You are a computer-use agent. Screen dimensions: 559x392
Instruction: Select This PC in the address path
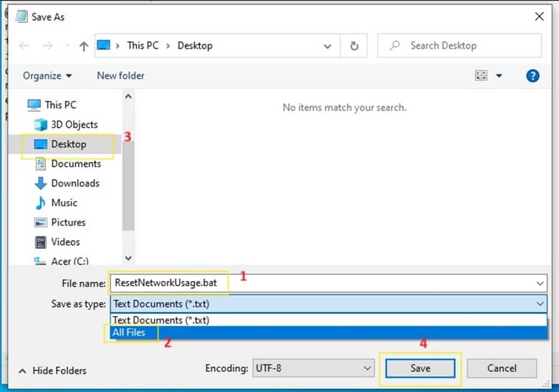click(143, 46)
